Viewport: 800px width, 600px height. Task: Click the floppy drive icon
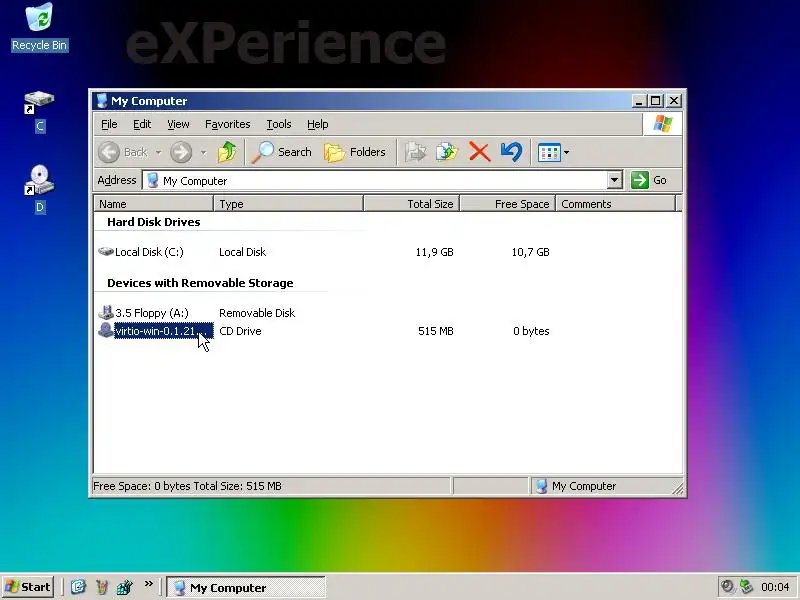(x=106, y=312)
